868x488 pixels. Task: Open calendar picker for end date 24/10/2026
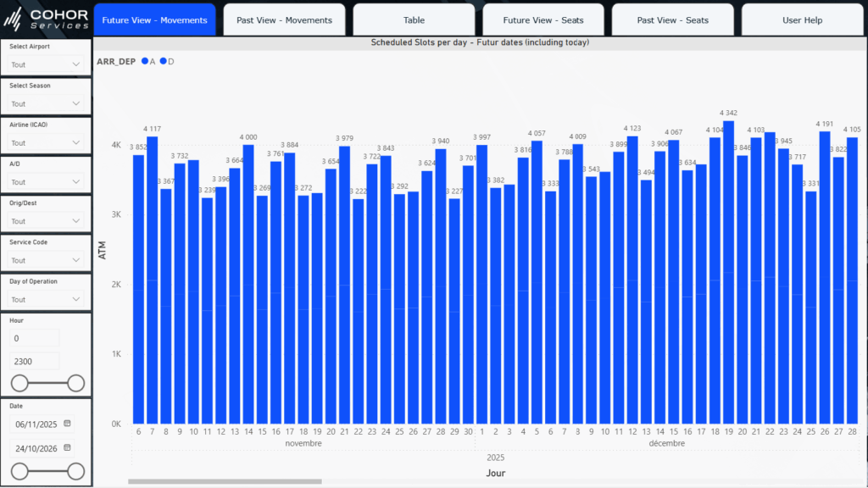click(68, 448)
